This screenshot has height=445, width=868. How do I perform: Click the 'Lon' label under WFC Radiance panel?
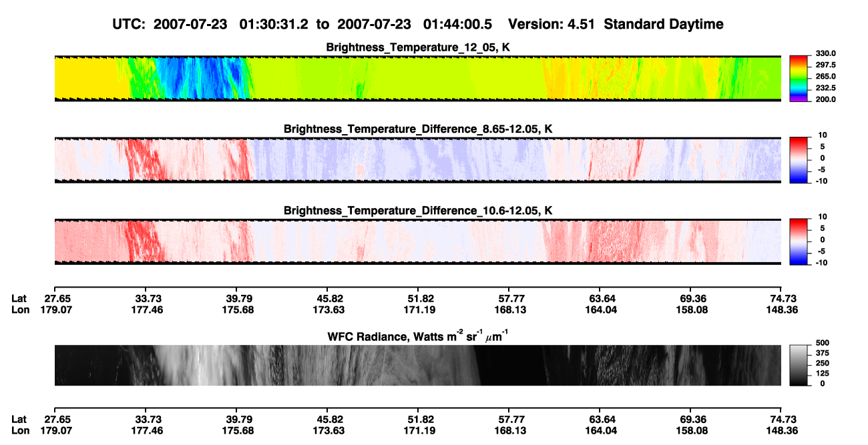click(x=20, y=430)
